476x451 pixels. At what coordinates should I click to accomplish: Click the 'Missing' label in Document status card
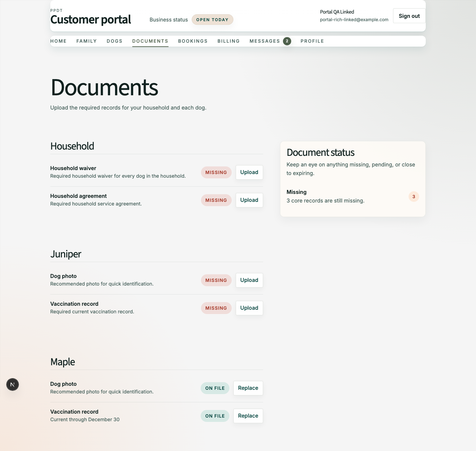(297, 192)
